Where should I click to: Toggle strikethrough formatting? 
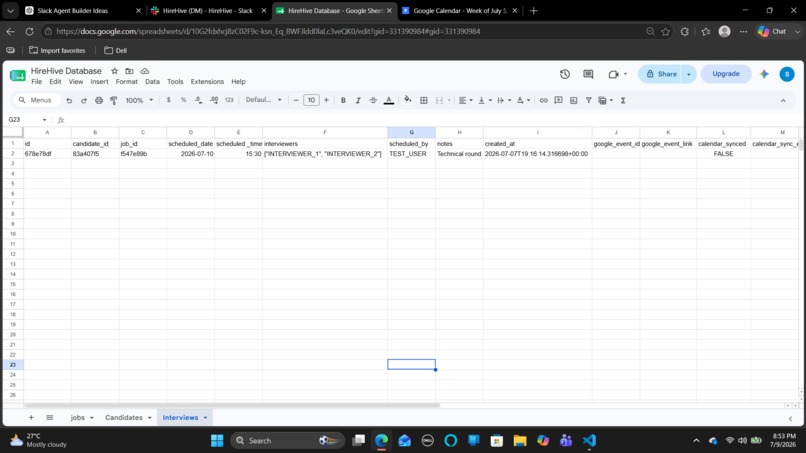pos(373,100)
